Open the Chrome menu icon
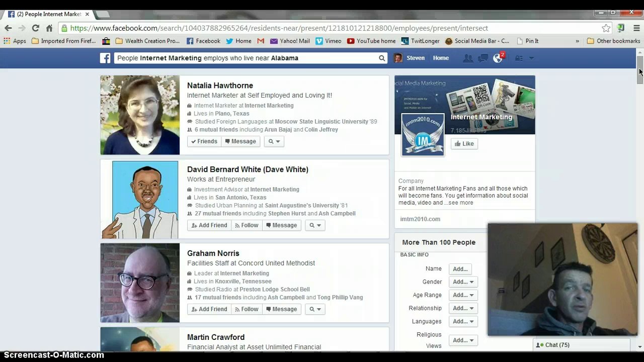Viewport: 644px width, 362px height. click(636, 28)
